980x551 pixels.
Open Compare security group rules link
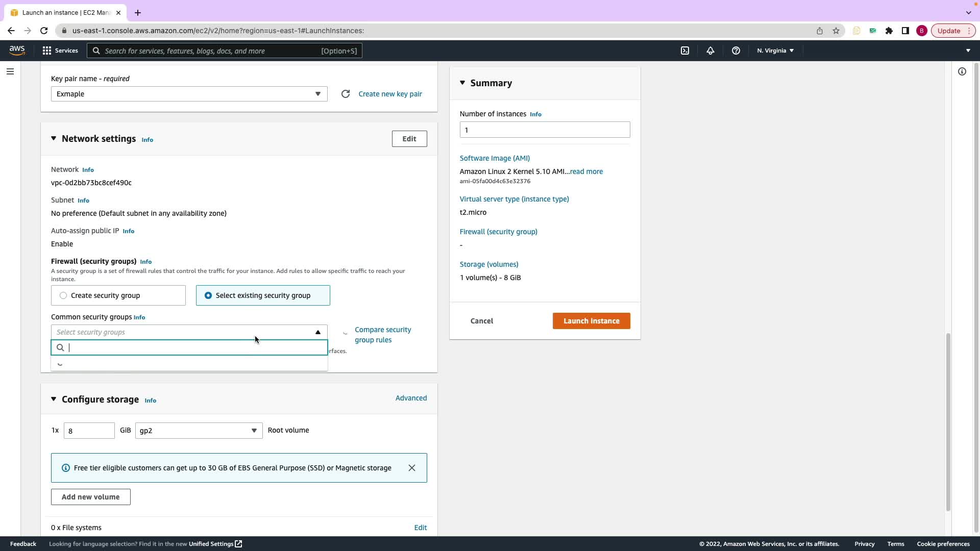(x=382, y=335)
